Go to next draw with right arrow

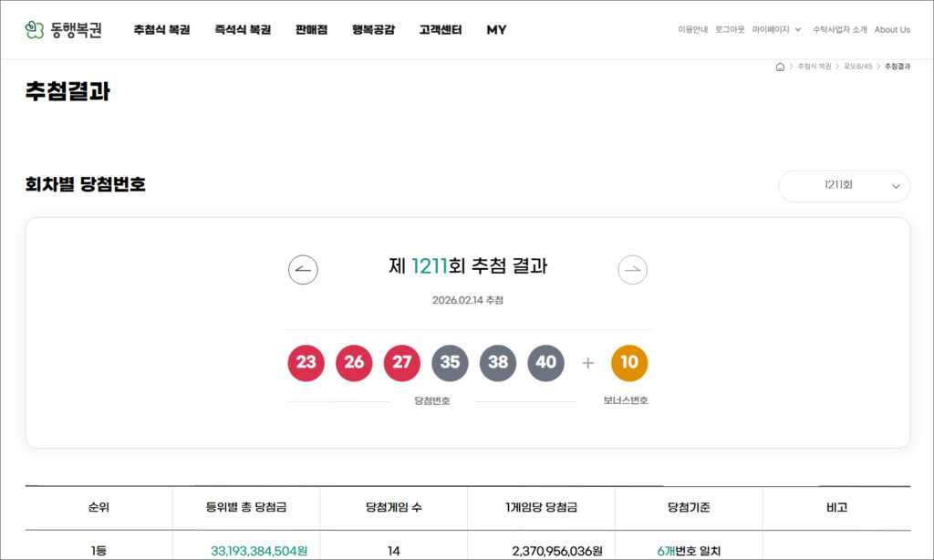tap(633, 270)
